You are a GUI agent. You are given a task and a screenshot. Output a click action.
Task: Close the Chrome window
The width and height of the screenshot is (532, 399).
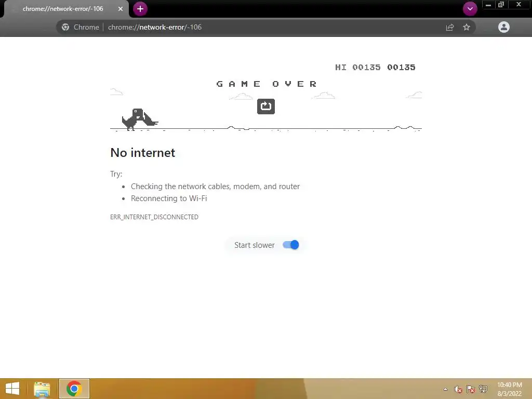519,5
